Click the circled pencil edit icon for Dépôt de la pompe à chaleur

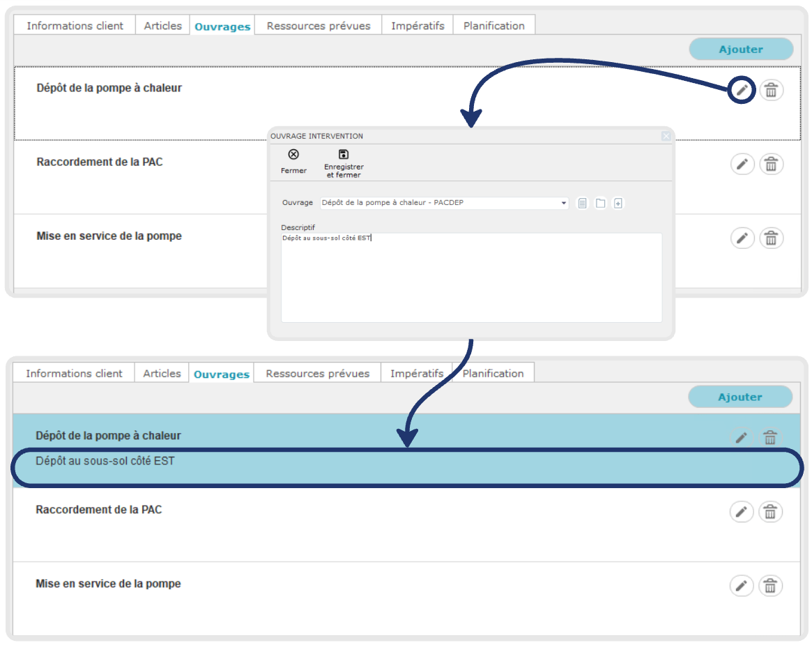tap(742, 91)
